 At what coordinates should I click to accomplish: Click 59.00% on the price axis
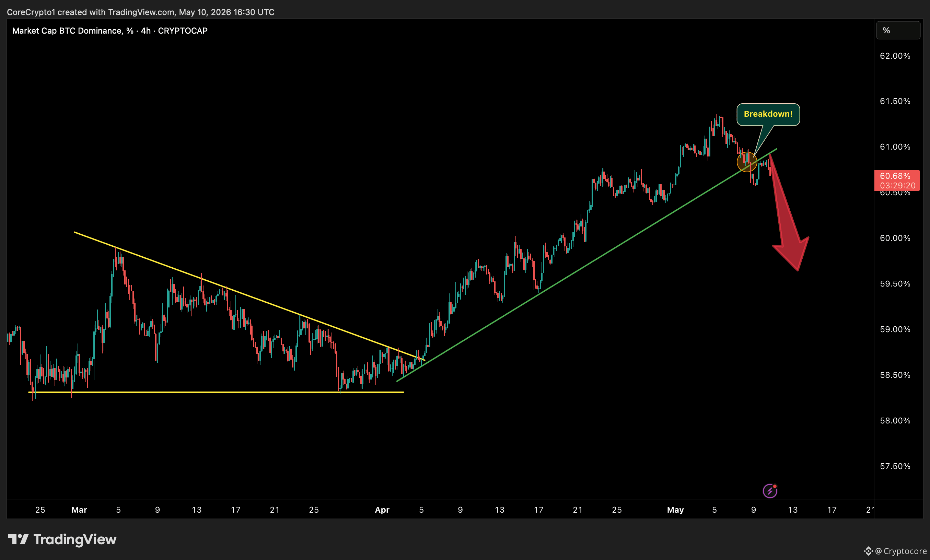coord(895,329)
